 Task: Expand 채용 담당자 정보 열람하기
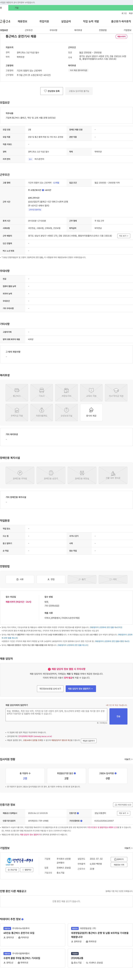point(81,689)
